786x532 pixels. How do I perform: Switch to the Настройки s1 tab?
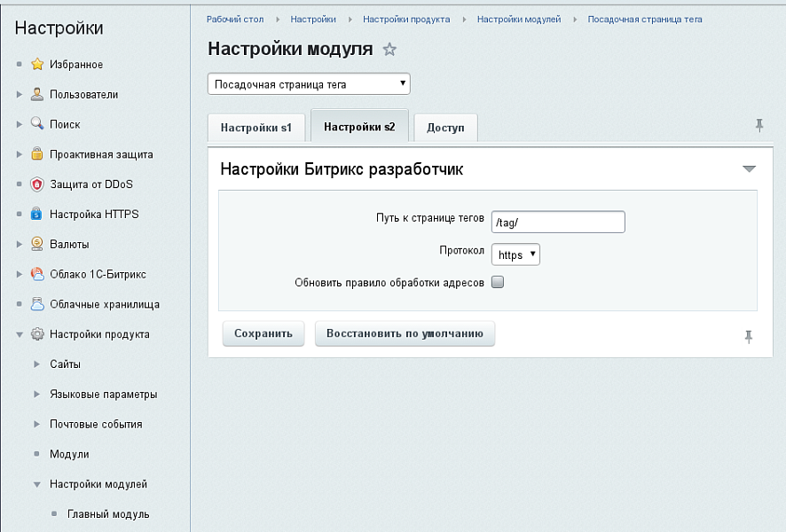(x=256, y=128)
